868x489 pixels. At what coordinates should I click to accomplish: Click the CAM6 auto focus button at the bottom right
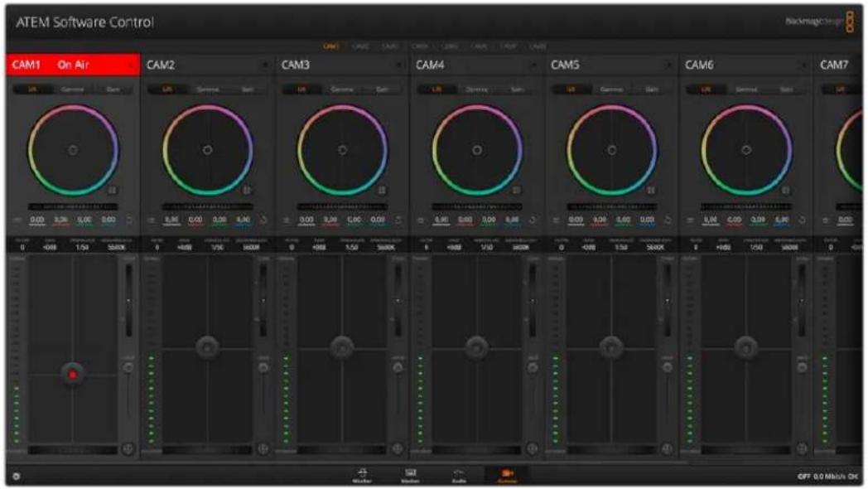click(x=802, y=448)
